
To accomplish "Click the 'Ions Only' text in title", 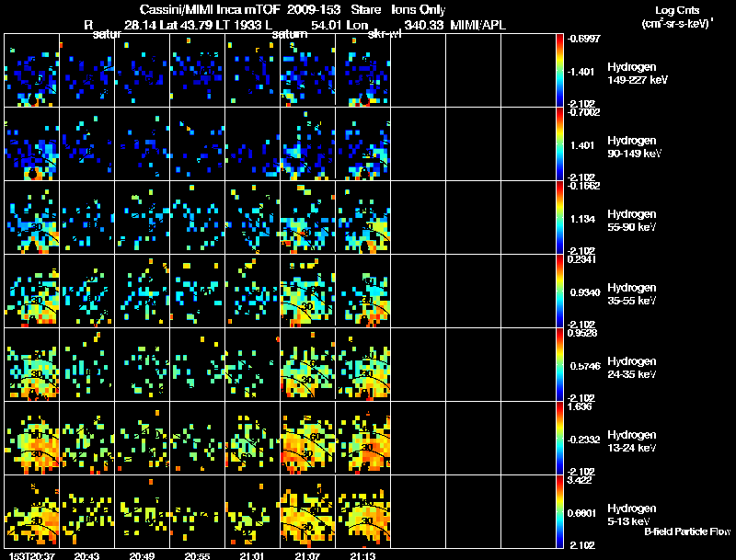I will [419, 10].
